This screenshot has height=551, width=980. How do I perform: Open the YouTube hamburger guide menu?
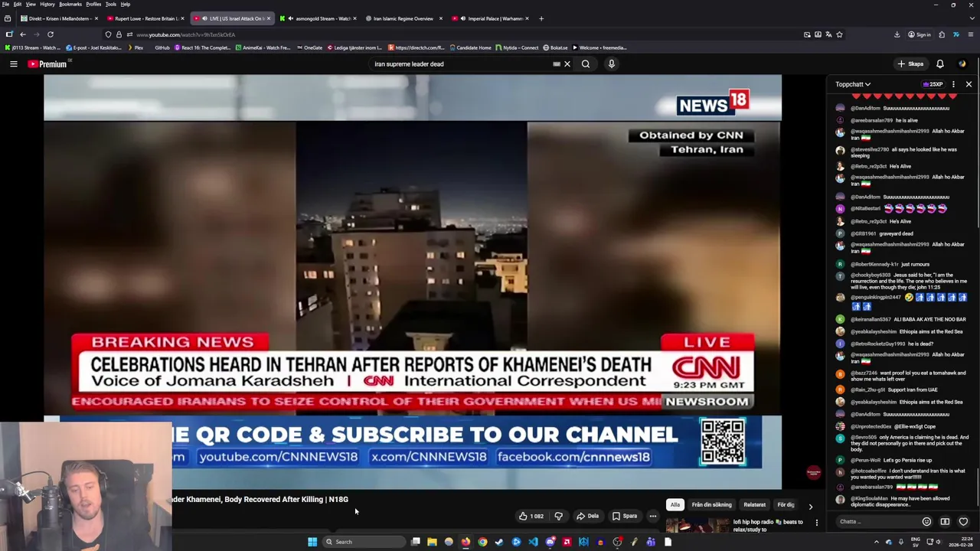pyautogui.click(x=13, y=64)
